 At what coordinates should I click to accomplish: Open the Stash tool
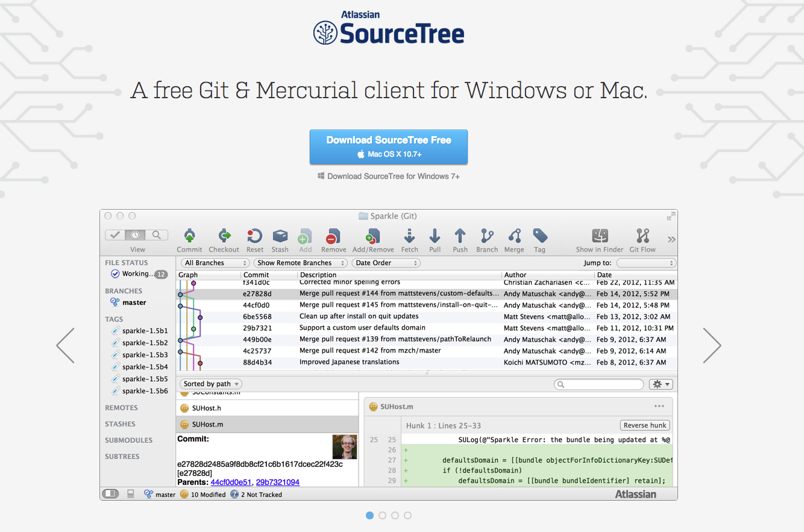280,236
